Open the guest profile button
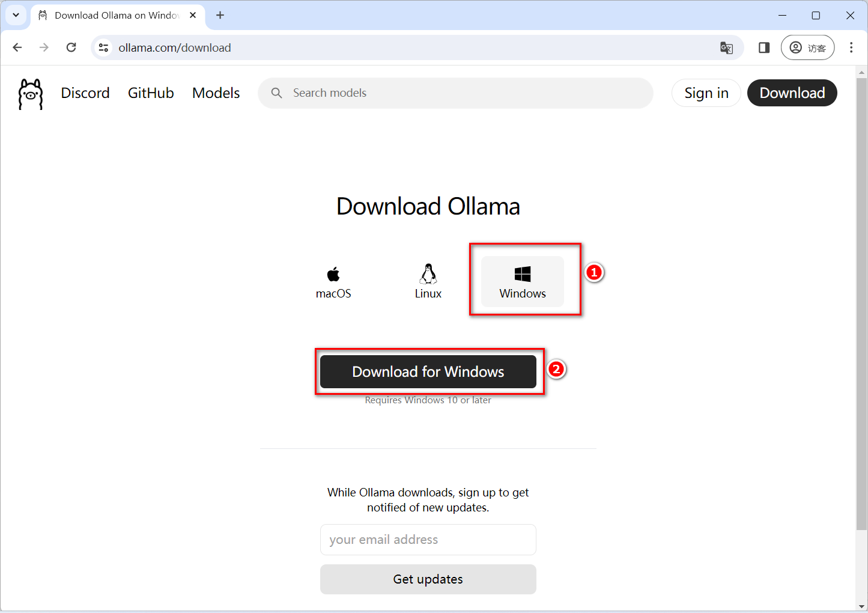 (x=807, y=47)
